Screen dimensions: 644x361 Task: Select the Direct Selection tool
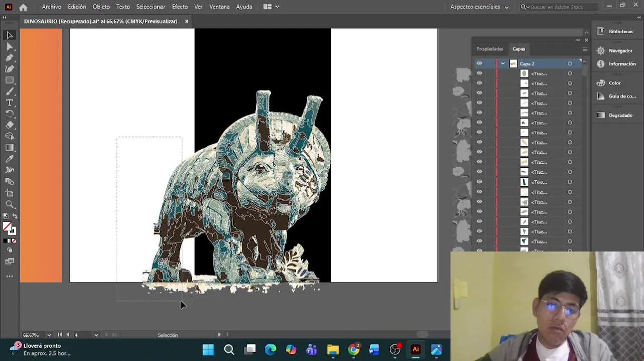(9, 46)
